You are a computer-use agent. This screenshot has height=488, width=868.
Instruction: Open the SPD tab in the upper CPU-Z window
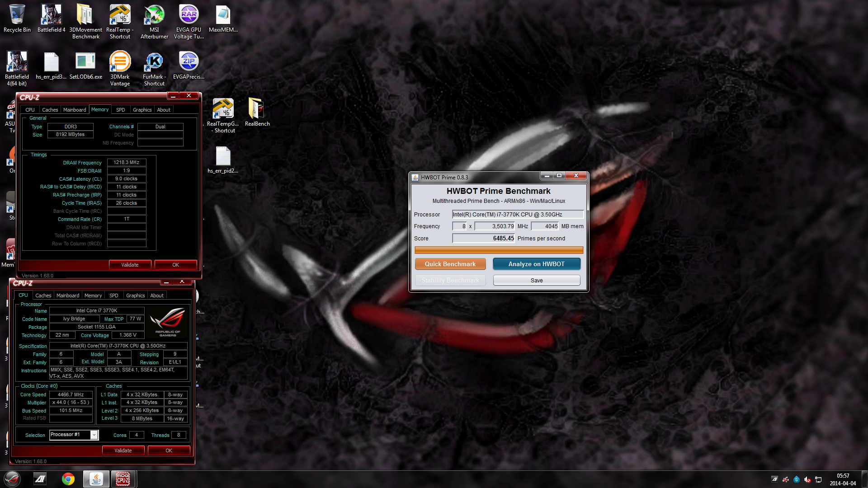pyautogui.click(x=120, y=110)
